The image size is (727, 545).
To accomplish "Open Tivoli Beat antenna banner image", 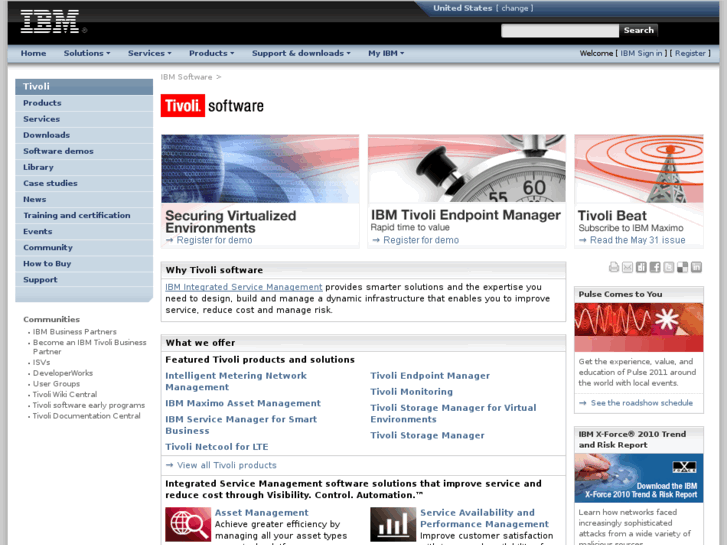I will click(x=639, y=169).
